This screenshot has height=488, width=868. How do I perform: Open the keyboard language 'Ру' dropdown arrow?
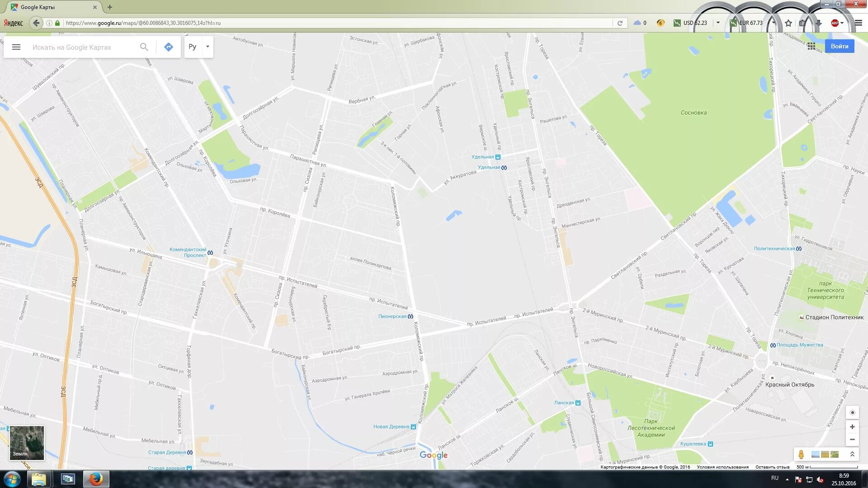[x=208, y=47]
